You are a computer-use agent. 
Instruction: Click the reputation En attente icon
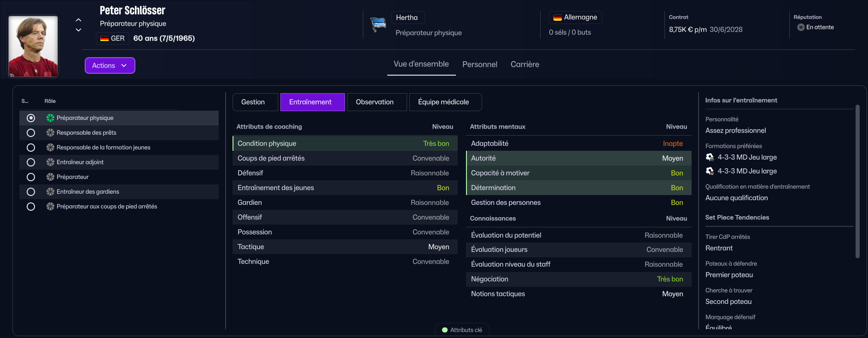click(x=801, y=27)
